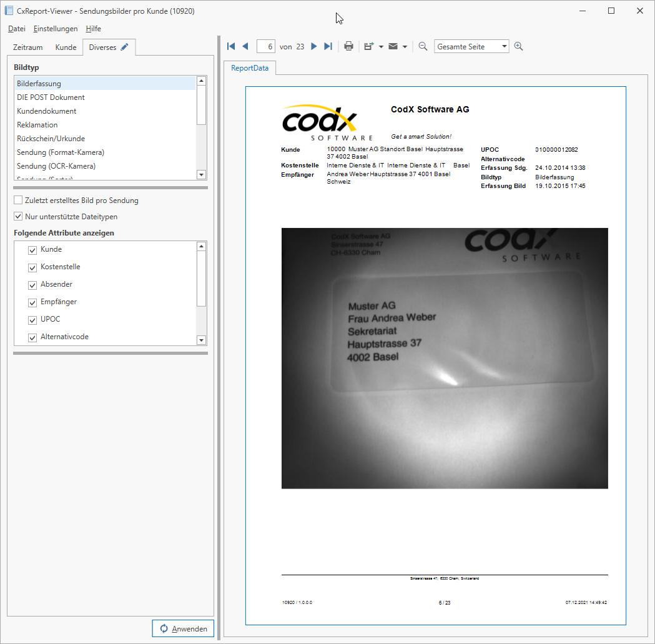
Task: Minimize the CxReport-Viewer window
Action: click(x=583, y=11)
